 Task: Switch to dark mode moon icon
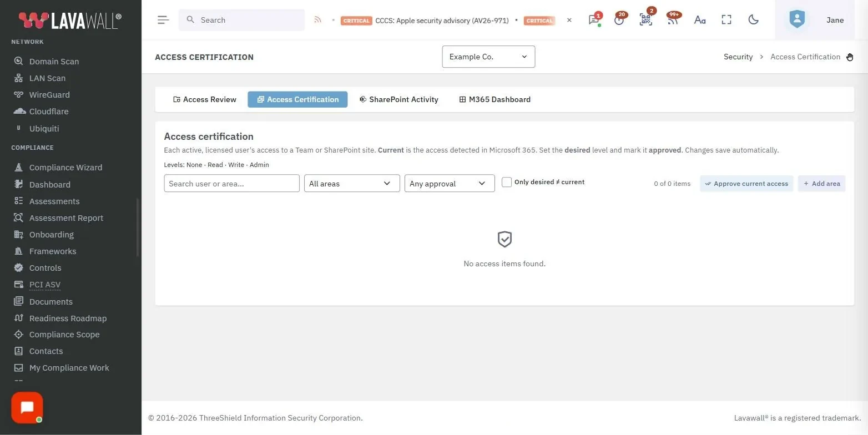(x=753, y=20)
